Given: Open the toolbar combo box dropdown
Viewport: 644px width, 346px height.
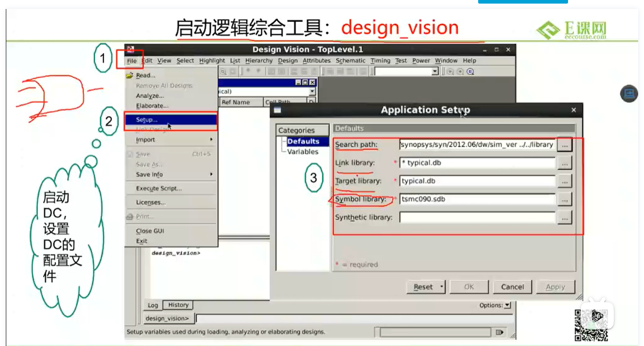Looking at the screenshot, I should coord(435,72).
